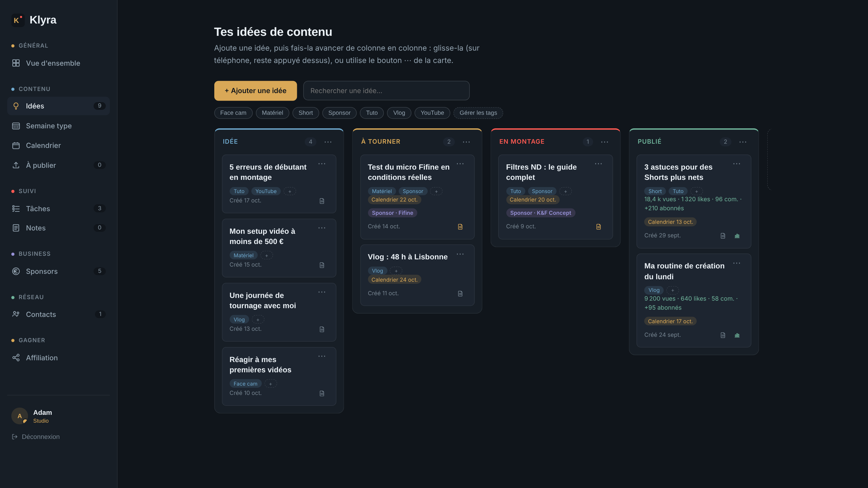Go to Vue d'ensemble in sidebar
Viewport: 868px width, 488px height.
59,63
